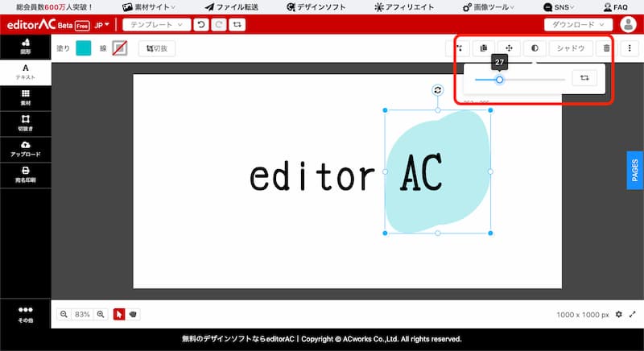Open the 素材サイト top menu
The image size is (644, 351).
click(150, 7)
